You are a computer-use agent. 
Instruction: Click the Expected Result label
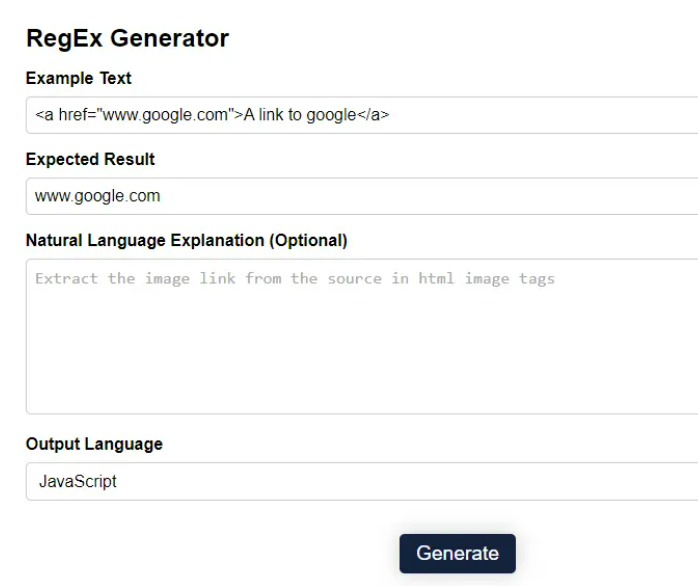90,159
